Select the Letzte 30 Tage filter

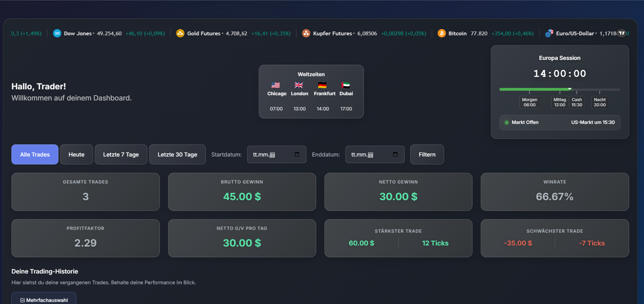(x=177, y=154)
